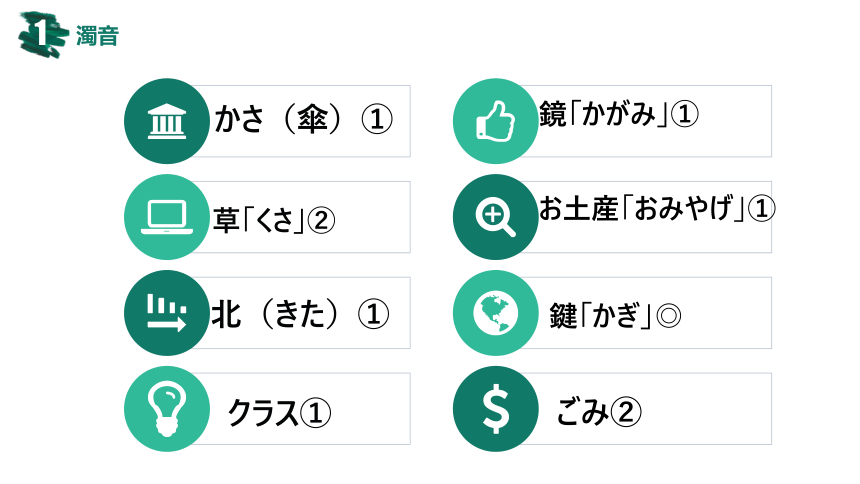
Task: Click the dollar sign icon
Action: tap(495, 409)
